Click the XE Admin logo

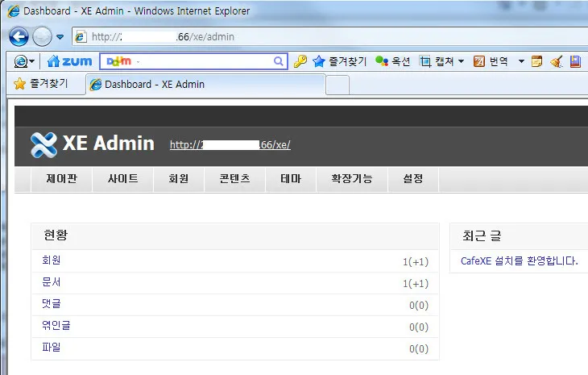click(92, 144)
